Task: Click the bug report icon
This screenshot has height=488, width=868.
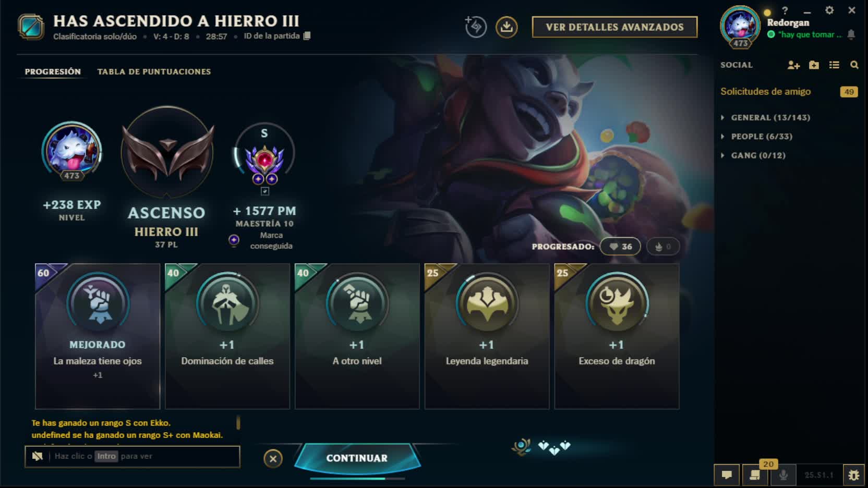Action: (853, 475)
